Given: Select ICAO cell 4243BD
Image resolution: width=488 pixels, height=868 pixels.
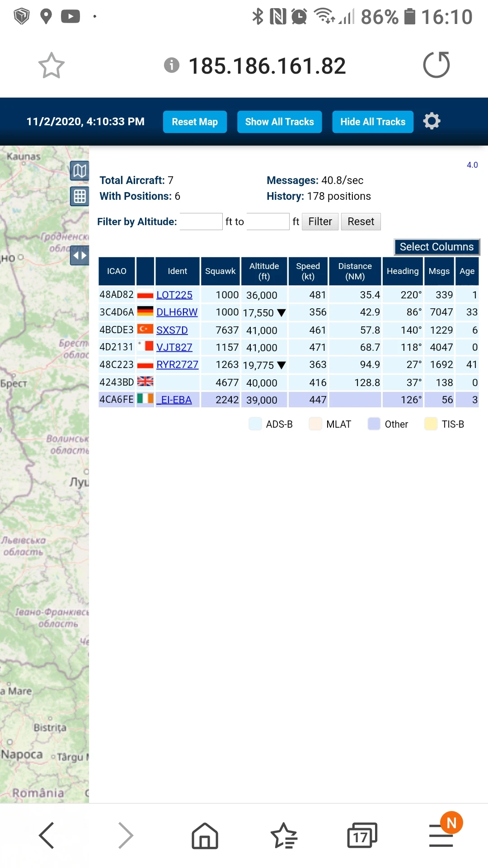Looking at the screenshot, I should click(x=117, y=382).
